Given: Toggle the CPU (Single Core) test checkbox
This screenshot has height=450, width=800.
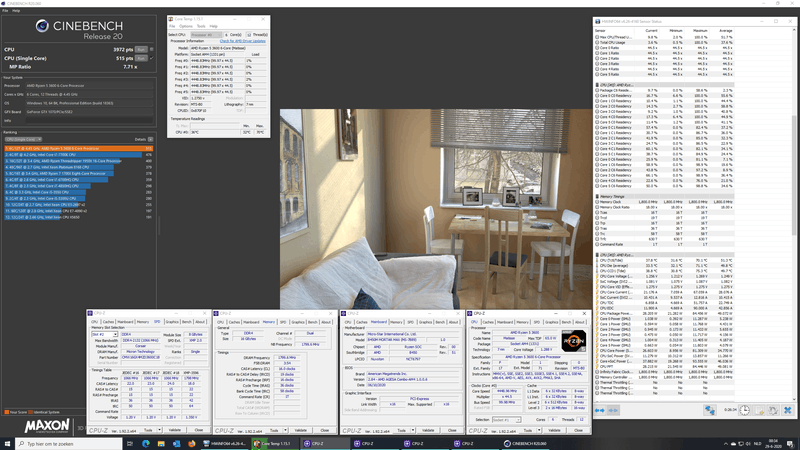Looking at the screenshot, I should [x=152, y=58].
